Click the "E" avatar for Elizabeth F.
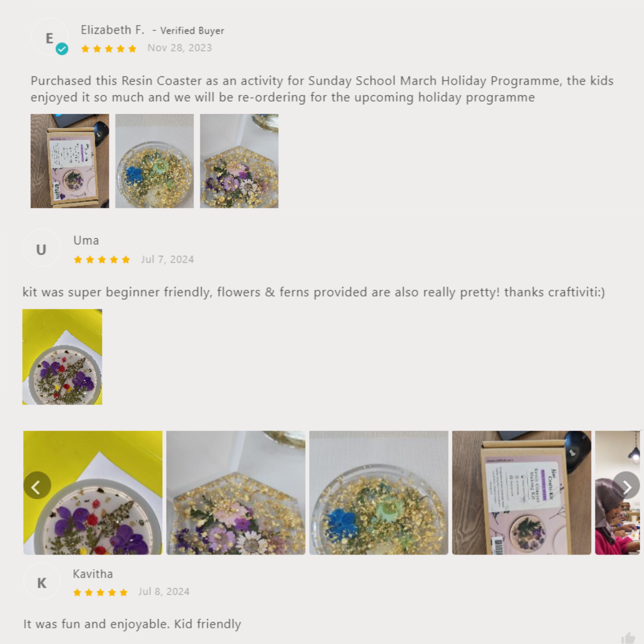 (49, 37)
